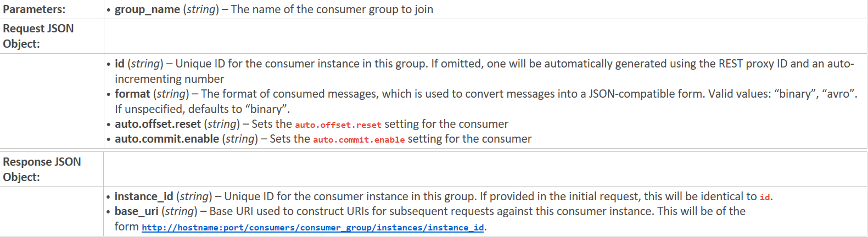
Task: Click the bold base_uri field name
Action: click(x=137, y=211)
